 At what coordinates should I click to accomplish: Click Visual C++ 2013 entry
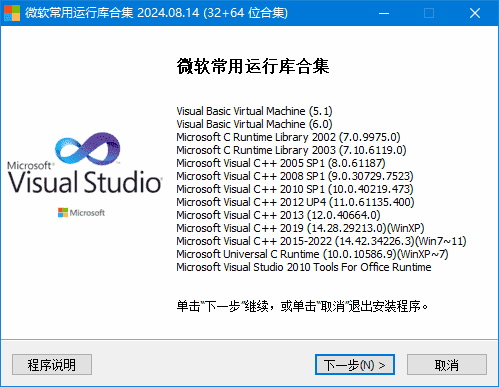point(278,215)
